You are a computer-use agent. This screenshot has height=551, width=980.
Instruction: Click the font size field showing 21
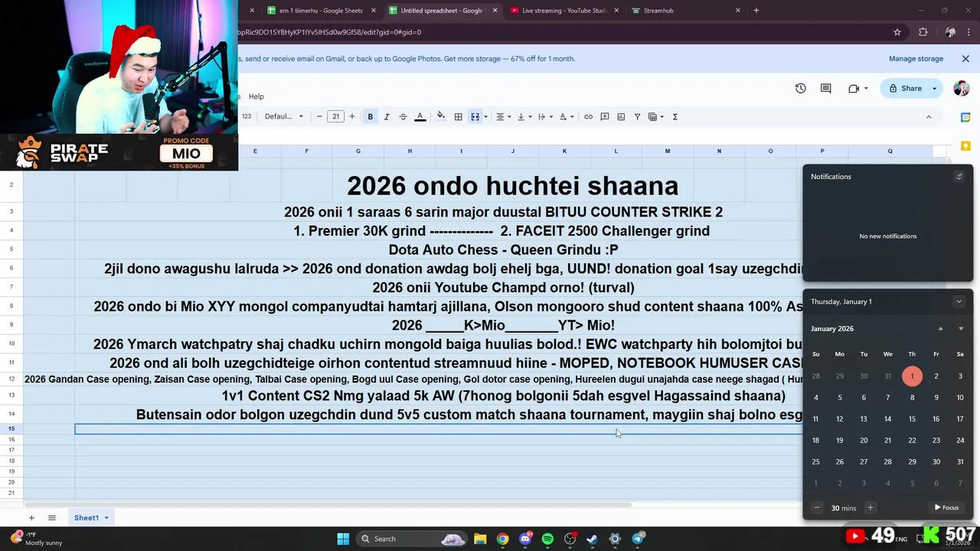tap(335, 116)
